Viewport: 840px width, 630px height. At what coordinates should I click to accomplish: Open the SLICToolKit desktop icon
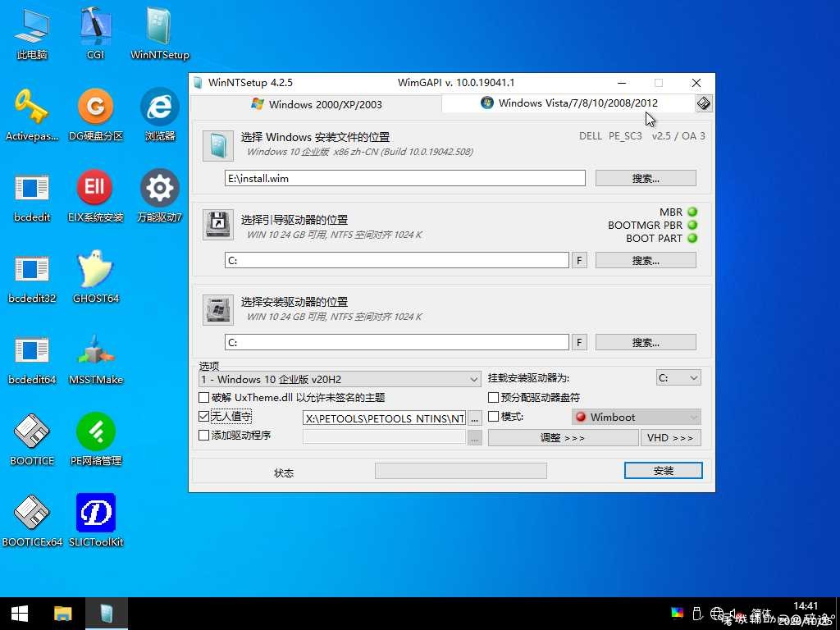pos(95,521)
